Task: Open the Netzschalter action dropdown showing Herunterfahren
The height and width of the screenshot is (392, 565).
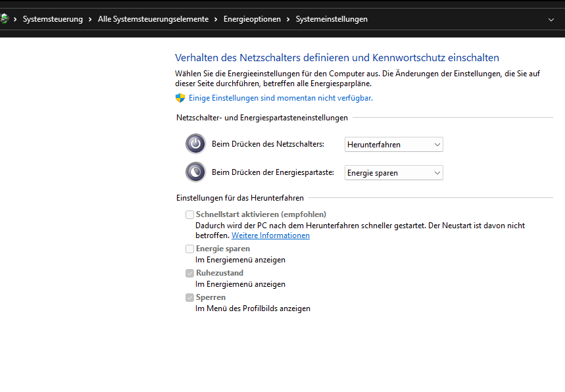Action: click(x=394, y=145)
